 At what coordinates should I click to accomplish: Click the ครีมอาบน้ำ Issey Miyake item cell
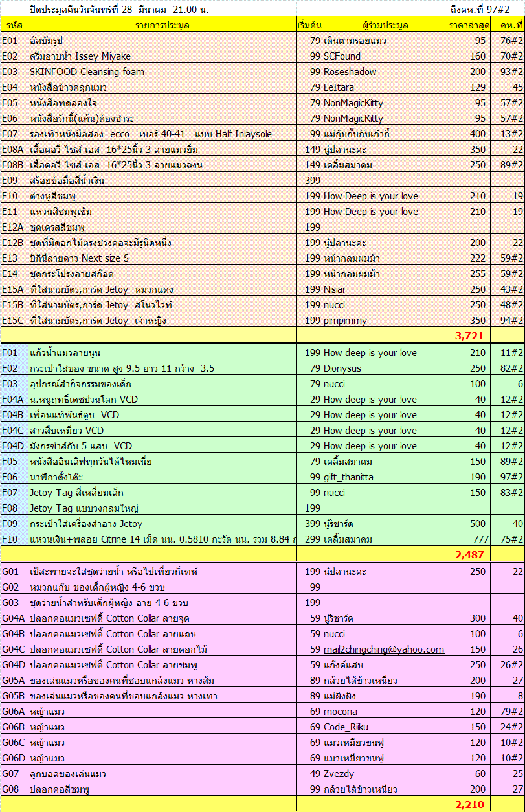[x=162, y=56]
